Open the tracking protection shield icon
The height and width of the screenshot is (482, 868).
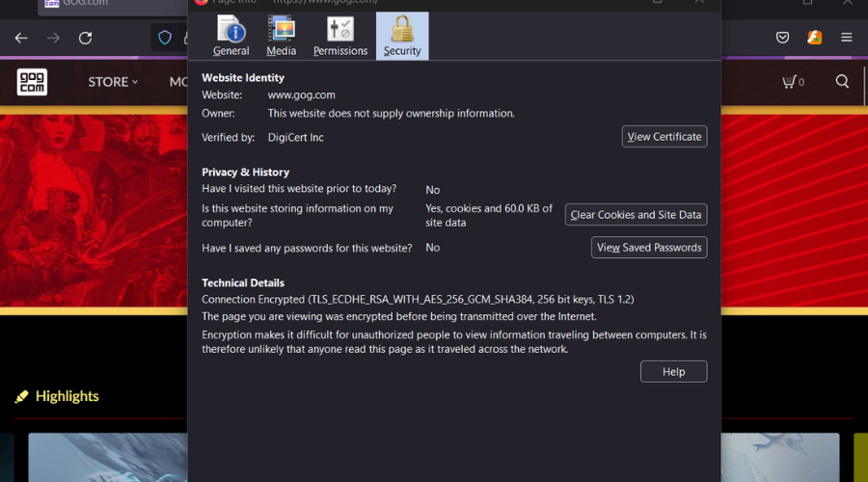[x=165, y=38]
